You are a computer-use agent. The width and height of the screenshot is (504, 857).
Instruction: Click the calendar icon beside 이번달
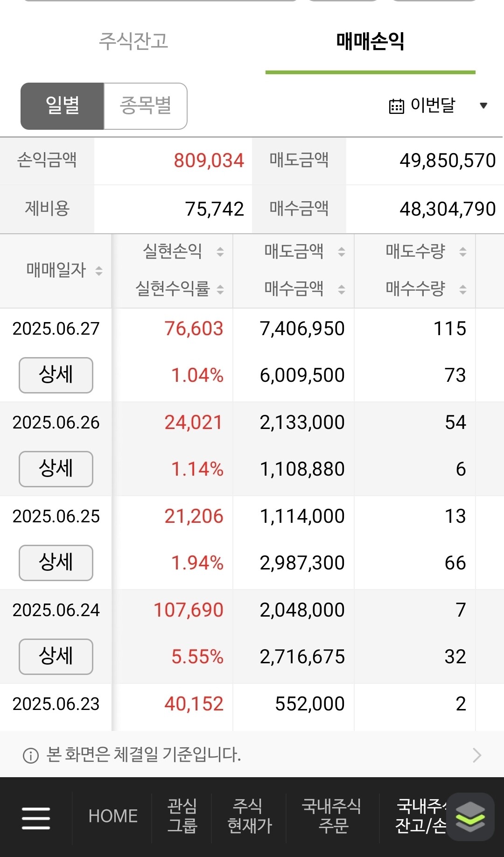click(x=397, y=106)
